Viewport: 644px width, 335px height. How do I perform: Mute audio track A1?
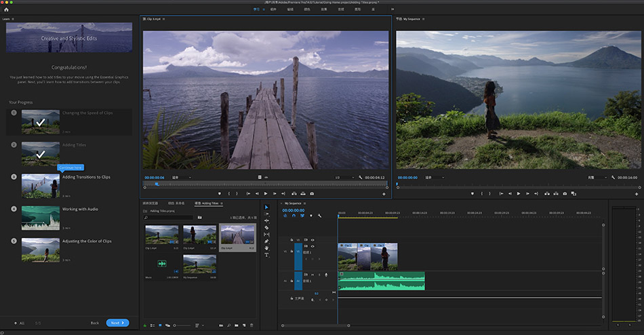point(313,275)
